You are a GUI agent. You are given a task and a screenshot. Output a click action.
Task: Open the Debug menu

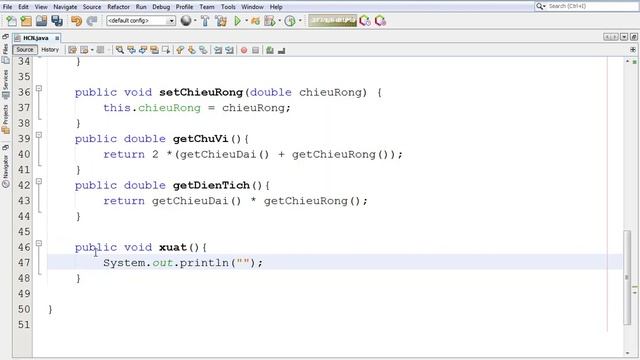161,7
